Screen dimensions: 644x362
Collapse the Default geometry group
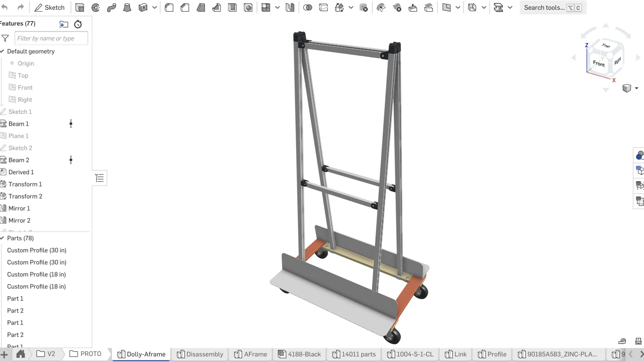pyautogui.click(x=2, y=51)
